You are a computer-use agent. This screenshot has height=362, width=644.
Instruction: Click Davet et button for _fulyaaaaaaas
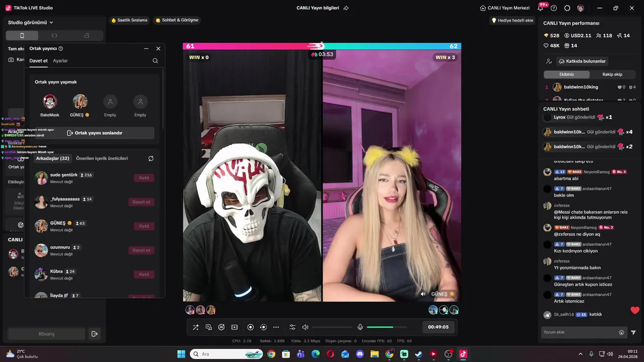point(141,202)
